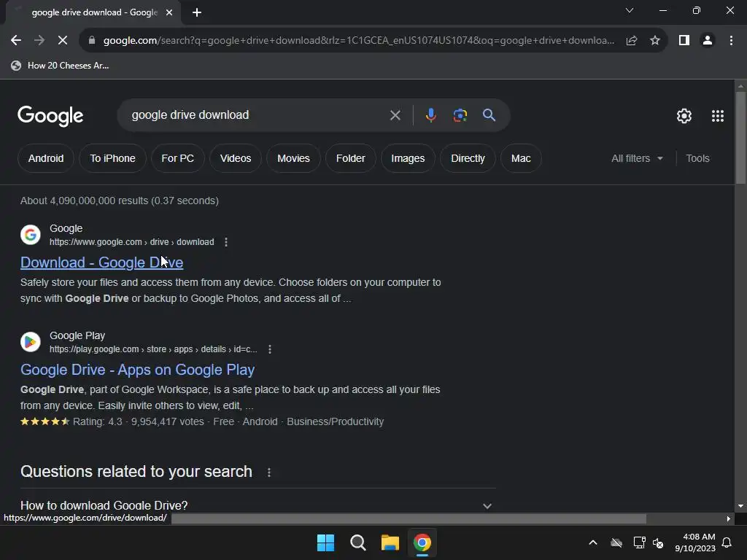Select the Movies filter chip
This screenshot has height=560, width=747.
pyautogui.click(x=293, y=158)
